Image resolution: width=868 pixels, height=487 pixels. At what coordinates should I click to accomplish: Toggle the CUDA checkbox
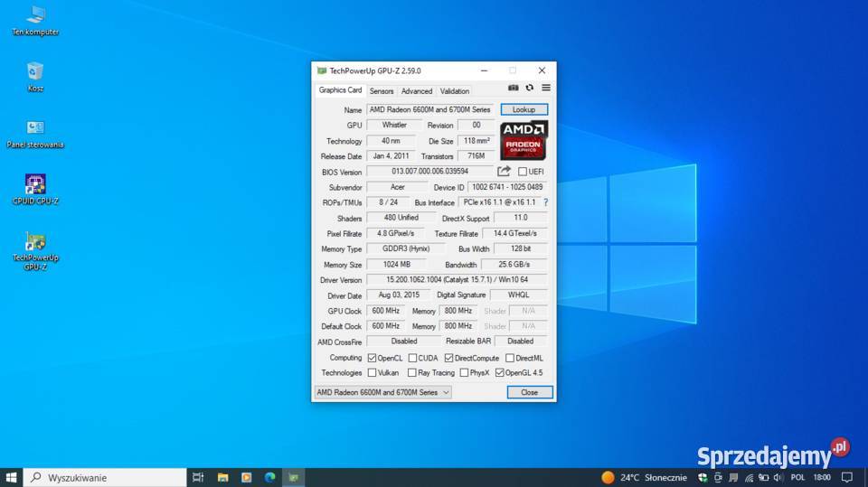(x=412, y=358)
